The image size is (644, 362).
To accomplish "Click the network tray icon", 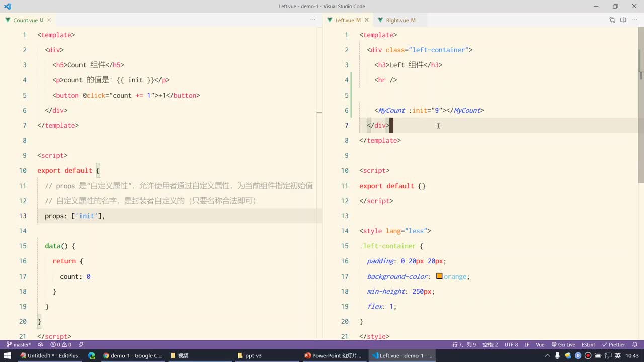I will pyautogui.click(x=607, y=355).
